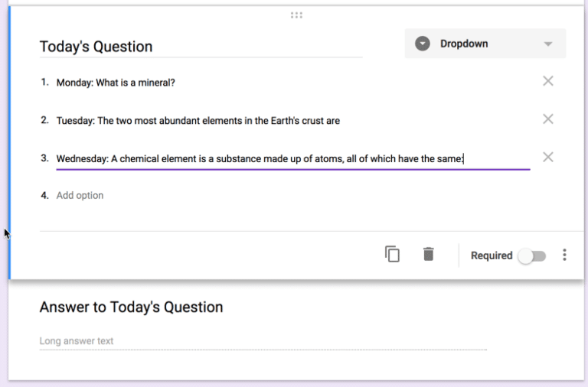Remove the Monday option
Screen dimensions: 588x387
(548, 81)
